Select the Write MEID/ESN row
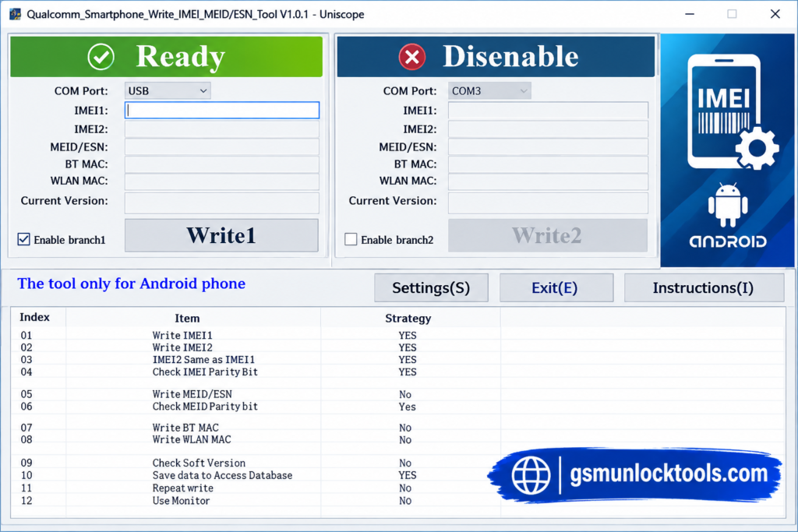The width and height of the screenshot is (798, 532). tap(398, 394)
